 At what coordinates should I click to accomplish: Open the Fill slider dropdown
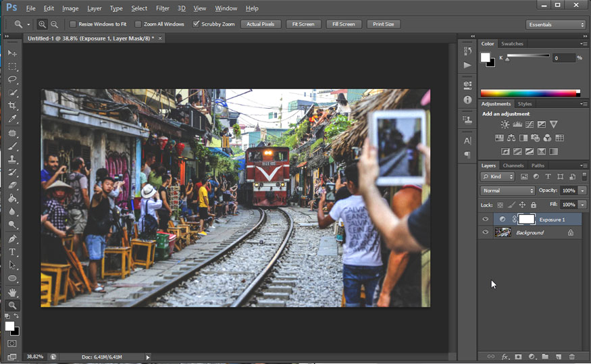pos(583,205)
